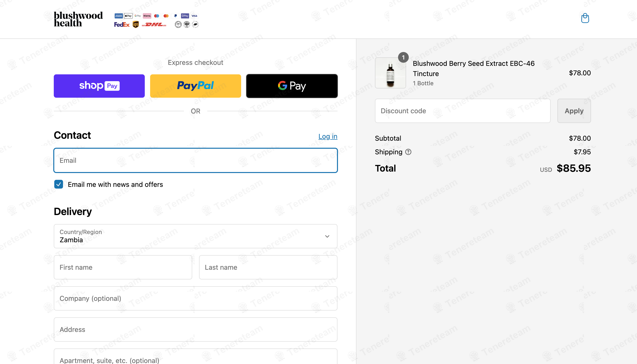Focus the Discount code field
637x364 pixels.
463,111
